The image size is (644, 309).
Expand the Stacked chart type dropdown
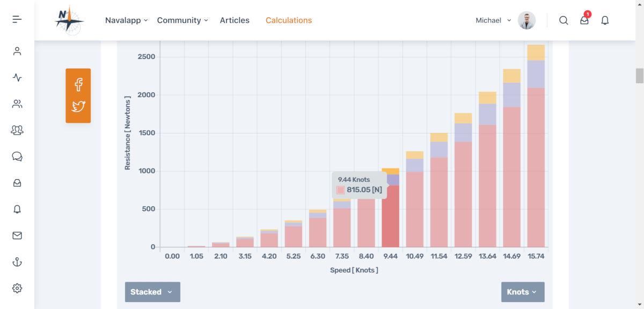tap(152, 292)
